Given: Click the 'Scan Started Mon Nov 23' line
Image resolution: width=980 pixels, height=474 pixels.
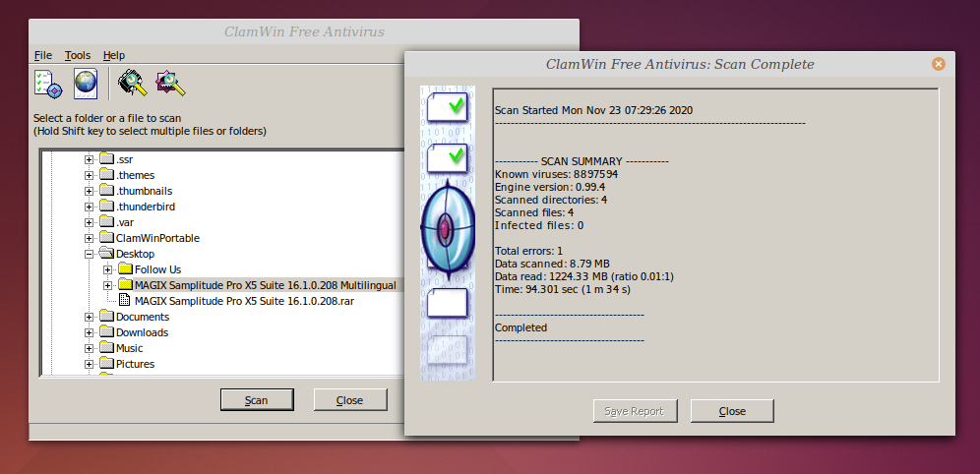Looking at the screenshot, I should [593, 110].
